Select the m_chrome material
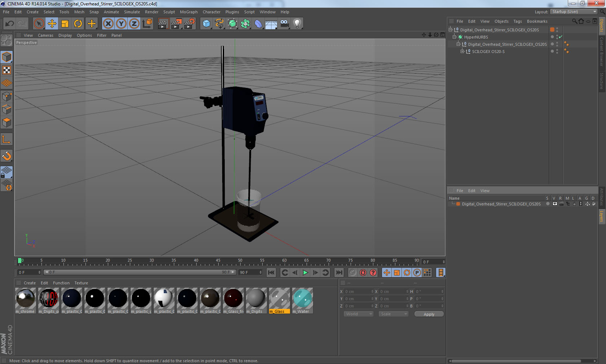The image size is (606, 364). coord(25,301)
